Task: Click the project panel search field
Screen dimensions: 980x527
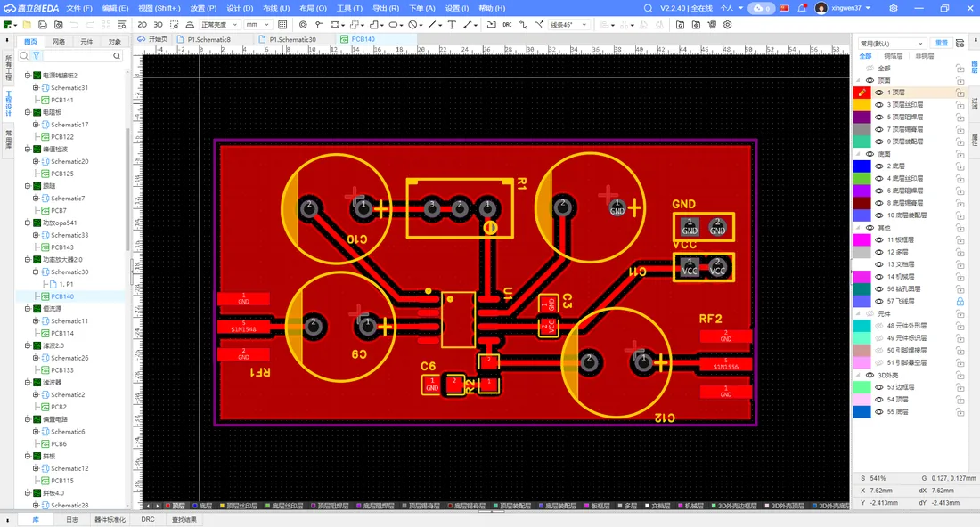Action: [77, 56]
